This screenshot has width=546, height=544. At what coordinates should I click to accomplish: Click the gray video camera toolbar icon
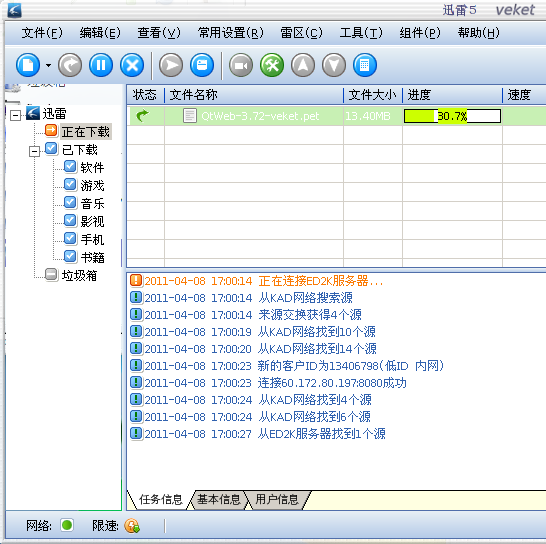(241, 65)
